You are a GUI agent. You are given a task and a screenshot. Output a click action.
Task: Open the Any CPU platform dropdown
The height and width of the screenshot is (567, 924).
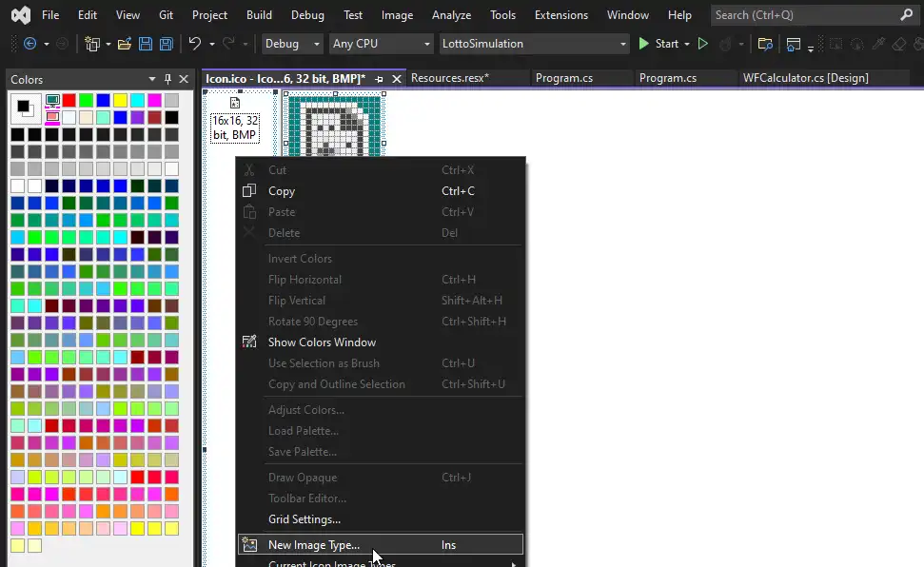click(x=380, y=44)
